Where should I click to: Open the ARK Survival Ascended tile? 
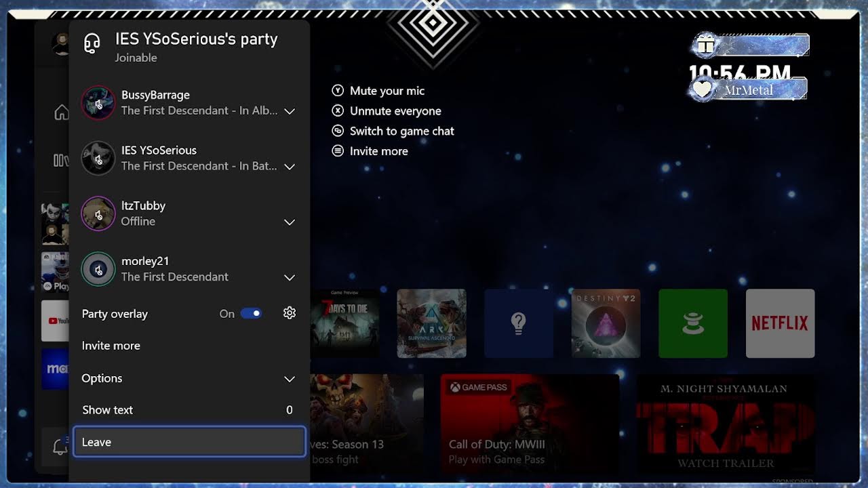[432, 323]
